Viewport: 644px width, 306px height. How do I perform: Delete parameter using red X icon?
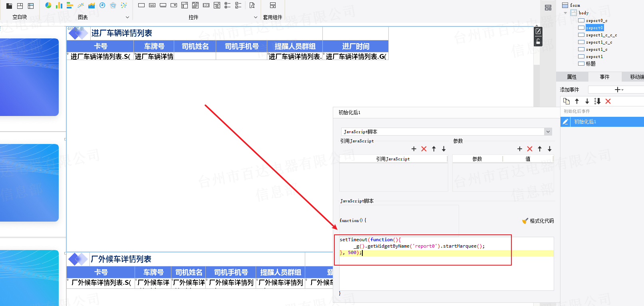pos(530,149)
